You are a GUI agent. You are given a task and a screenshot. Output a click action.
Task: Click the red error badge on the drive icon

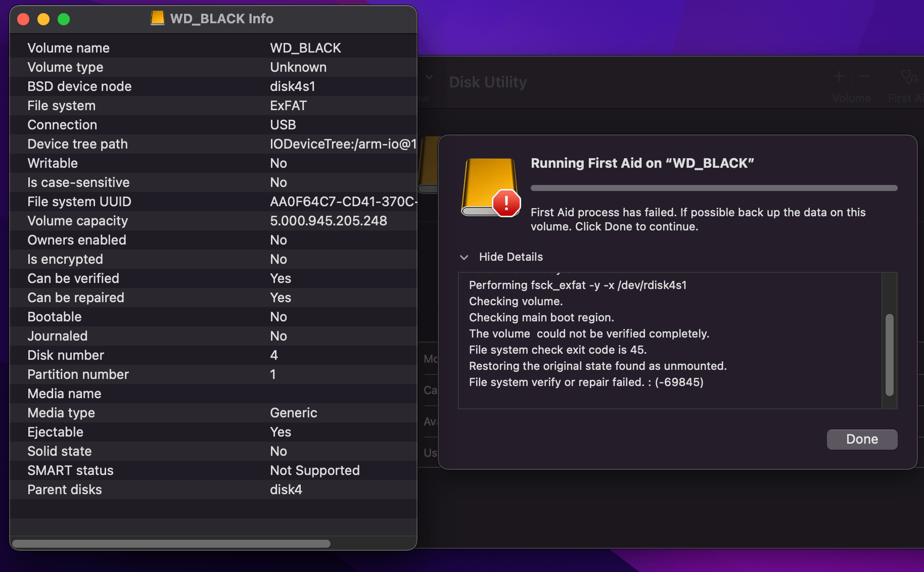click(505, 203)
